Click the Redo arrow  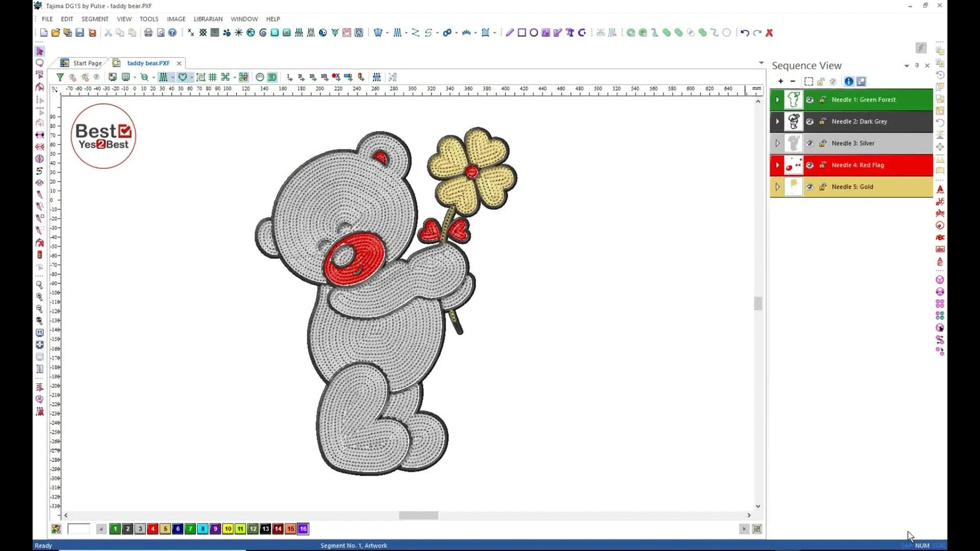point(757,33)
